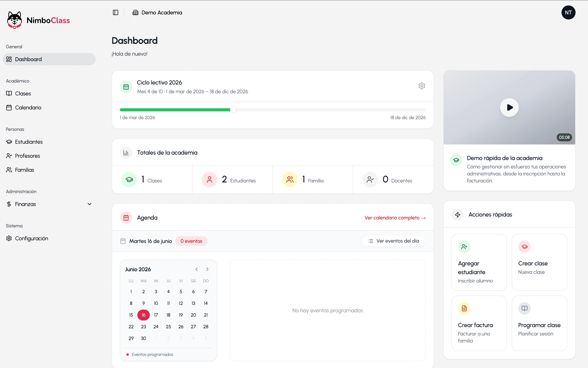Open Calendario in the sidebar
The height and width of the screenshot is (368, 588).
pyautogui.click(x=49, y=107)
